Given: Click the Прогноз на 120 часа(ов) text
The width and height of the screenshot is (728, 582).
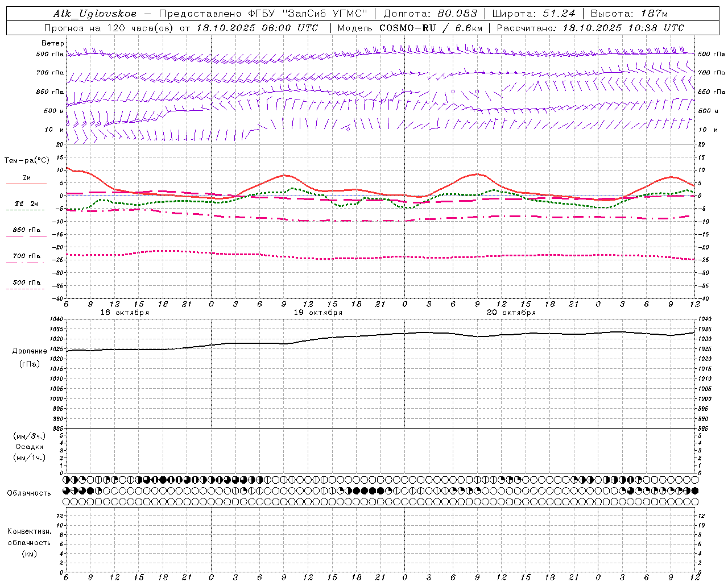Looking at the screenshot, I should coord(109,28).
